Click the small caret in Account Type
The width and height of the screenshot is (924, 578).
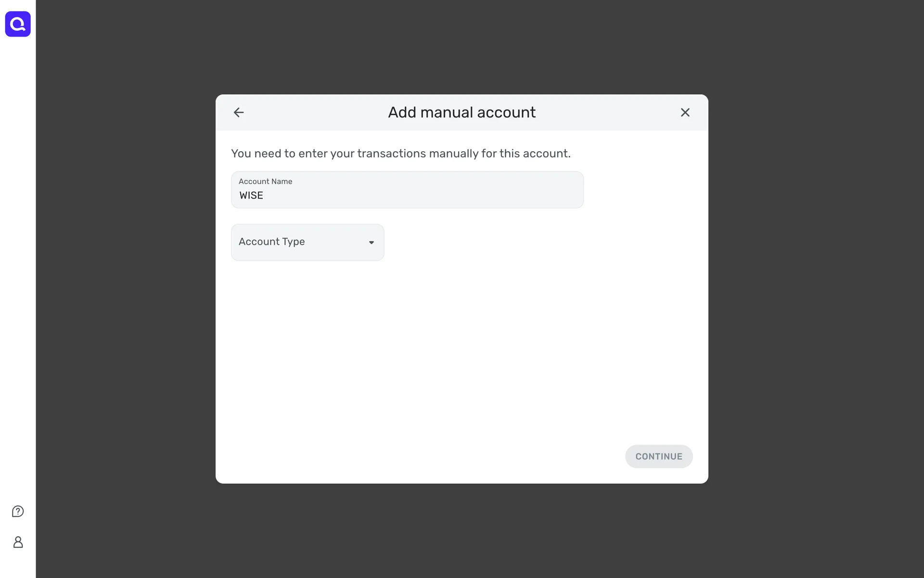coord(372,242)
